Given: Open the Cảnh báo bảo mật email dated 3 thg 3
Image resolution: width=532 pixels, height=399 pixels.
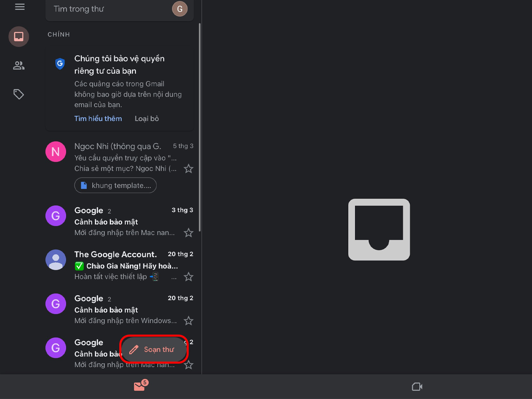Looking at the screenshot, I should coord(119,221).
